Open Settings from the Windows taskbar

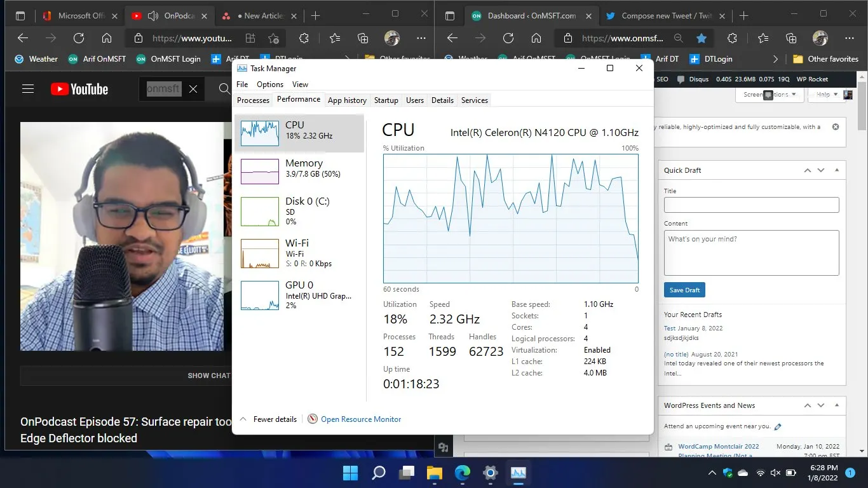click(490, 473)
